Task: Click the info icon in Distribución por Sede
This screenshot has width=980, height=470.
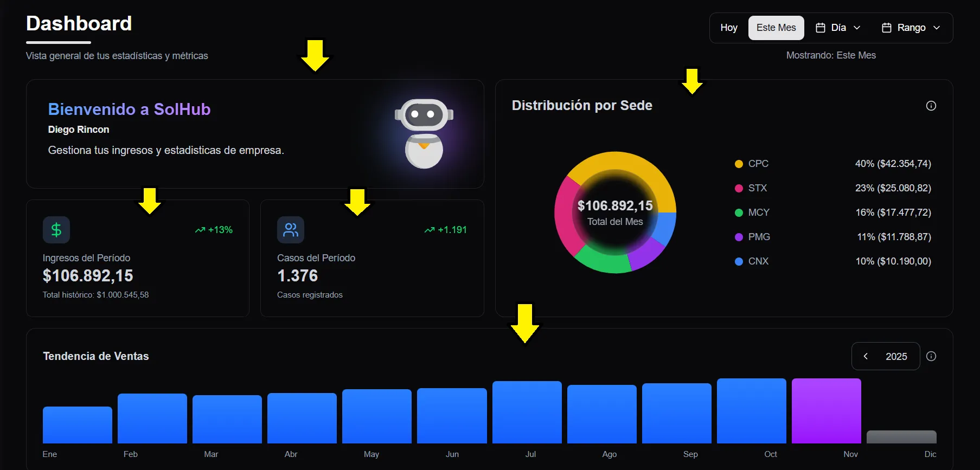Action: (931, 106)
